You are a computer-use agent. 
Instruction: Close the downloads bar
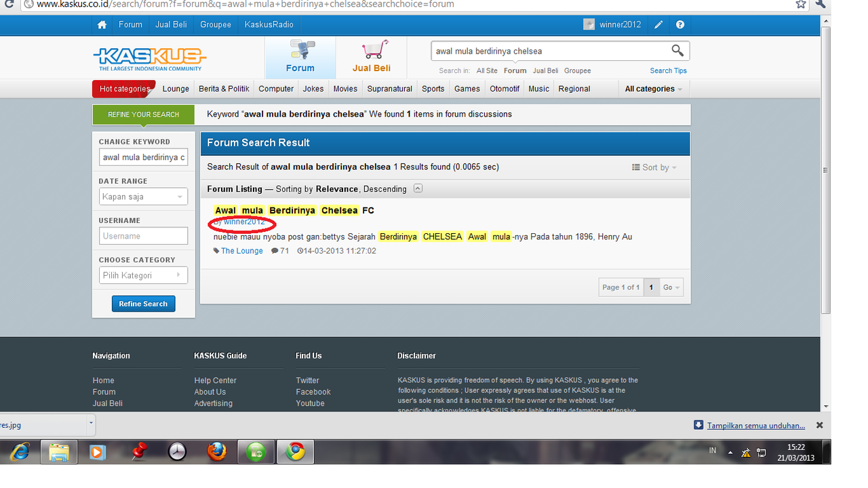(x=819, y=426)
